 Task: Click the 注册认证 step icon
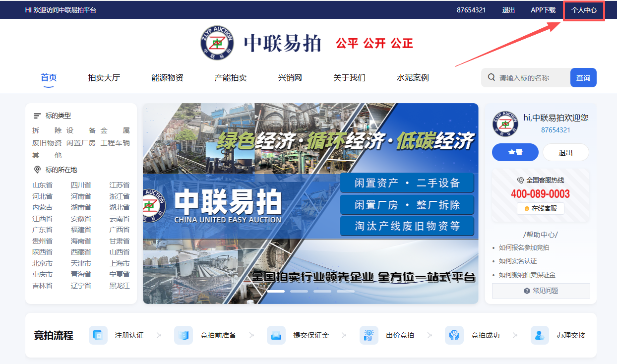(98, 335)
